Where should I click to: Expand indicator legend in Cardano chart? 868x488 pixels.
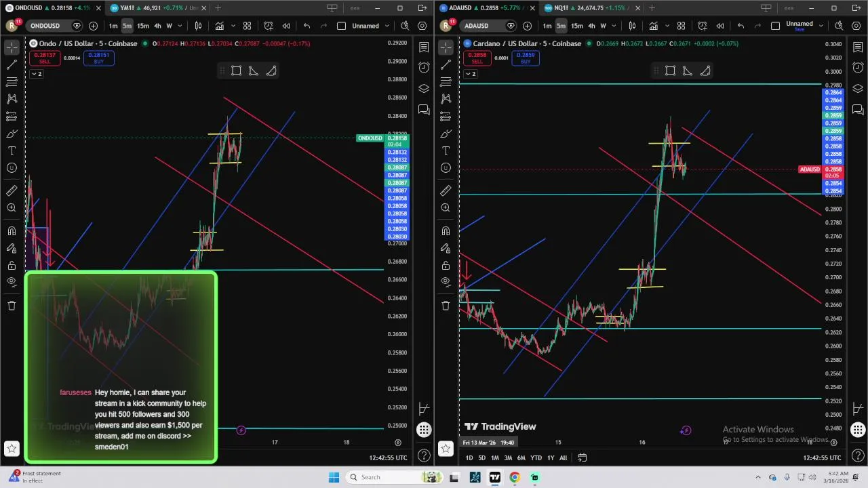(x=470, y=74)
